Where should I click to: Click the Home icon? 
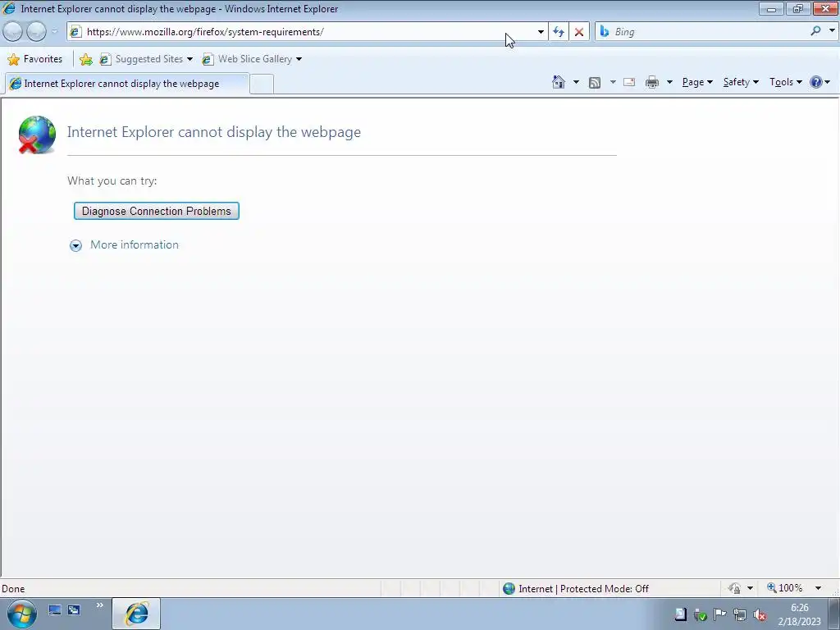pos(558,82)
